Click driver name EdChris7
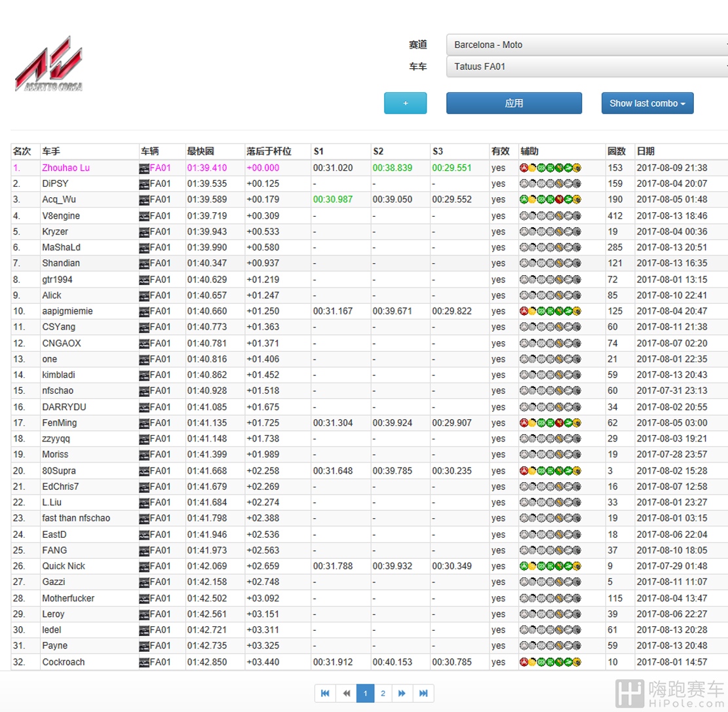This screenshot has height=712, width=728. 60,487
